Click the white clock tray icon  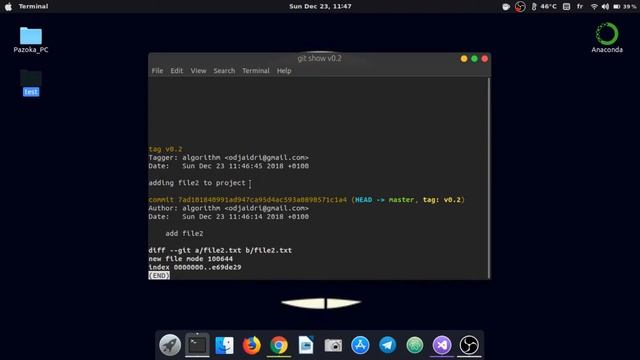[x=506, y=7]
